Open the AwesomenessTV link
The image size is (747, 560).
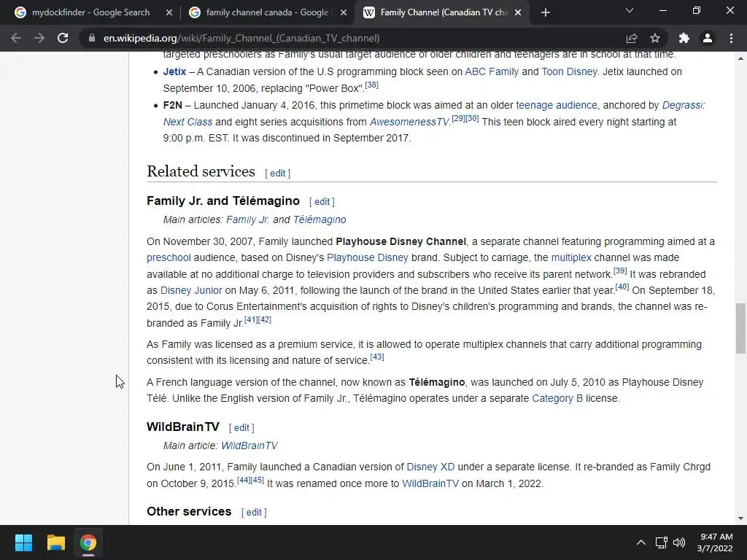tap(409, 122)
